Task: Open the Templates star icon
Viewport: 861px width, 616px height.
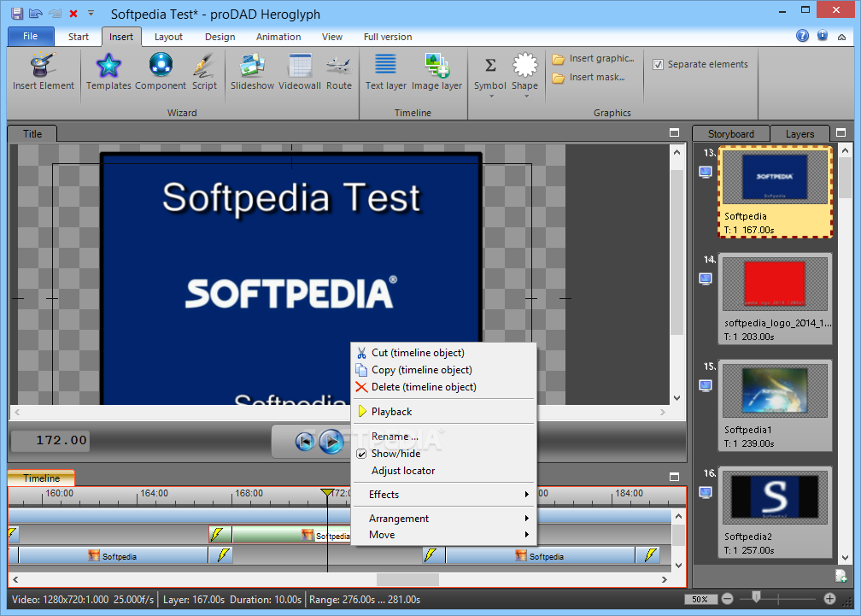Action: (108, 71)
